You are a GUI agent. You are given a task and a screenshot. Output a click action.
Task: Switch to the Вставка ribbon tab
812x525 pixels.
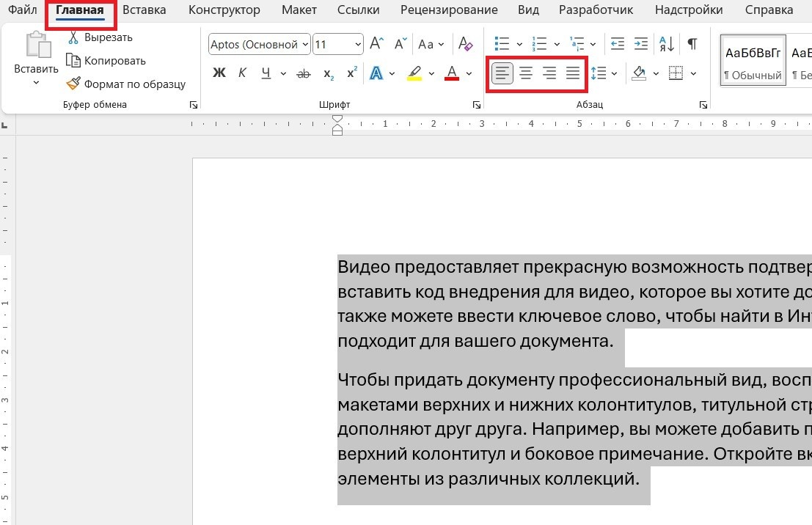pos(144,10)
